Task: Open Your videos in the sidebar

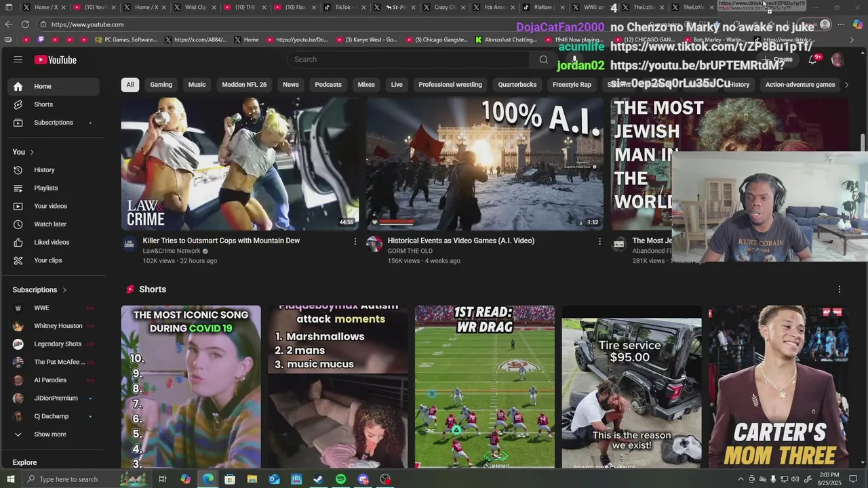Action: (54, 206)
